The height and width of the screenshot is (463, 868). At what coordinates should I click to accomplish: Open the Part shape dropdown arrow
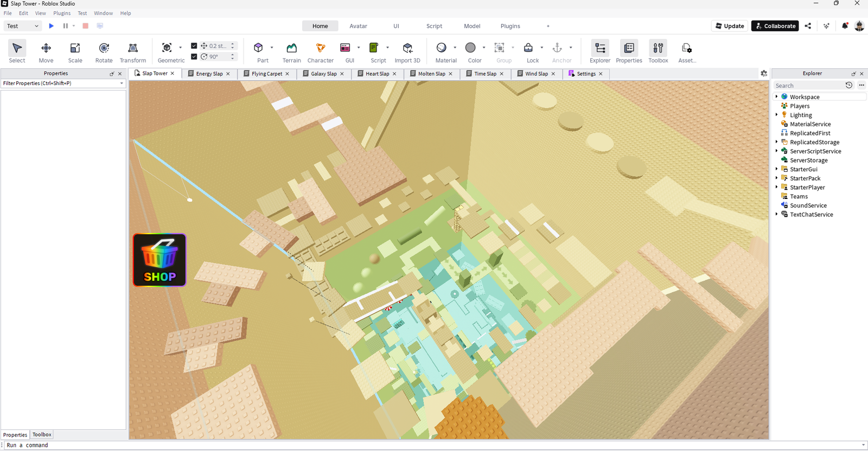click(272, 48)
